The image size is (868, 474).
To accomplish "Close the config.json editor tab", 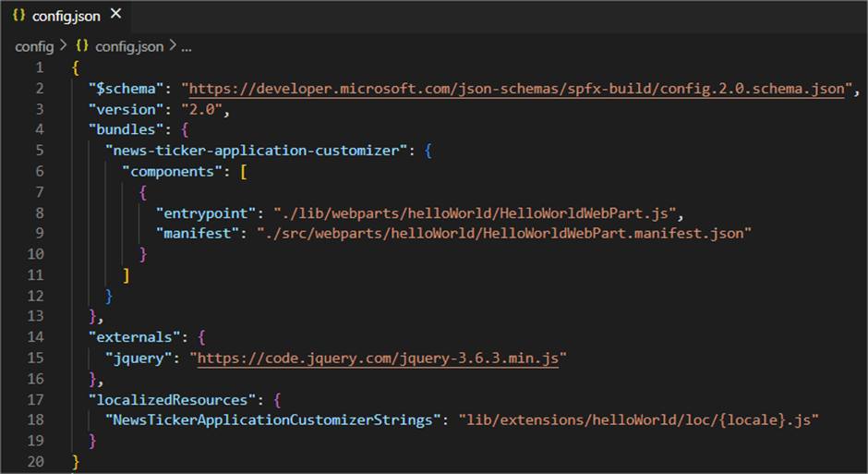I will (115, 15).
